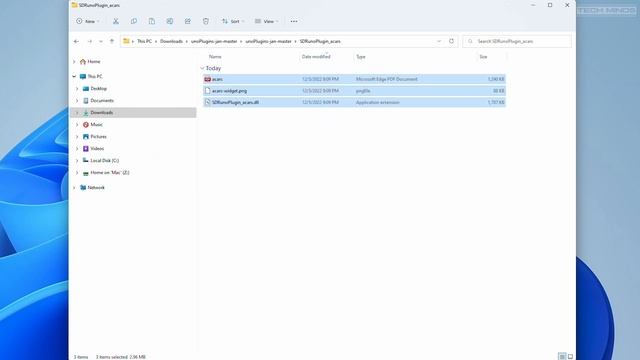
Task: Select This PC in the navigation pane
Action: (95, 76)
